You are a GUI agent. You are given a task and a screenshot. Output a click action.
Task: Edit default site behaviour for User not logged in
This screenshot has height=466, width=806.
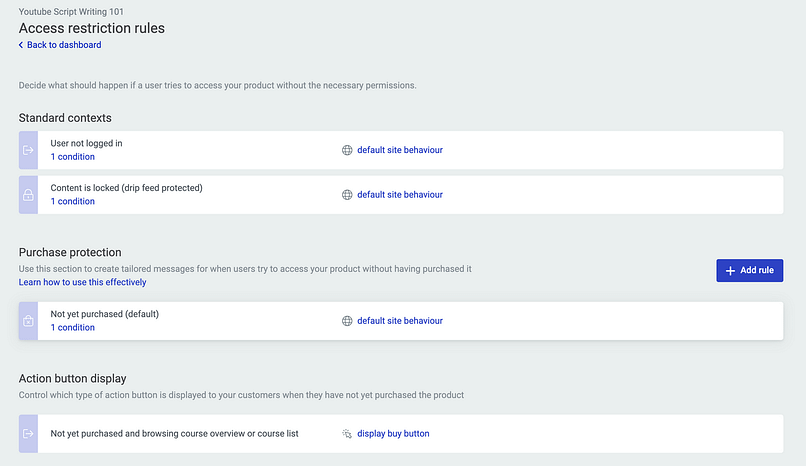coord(399,150)
